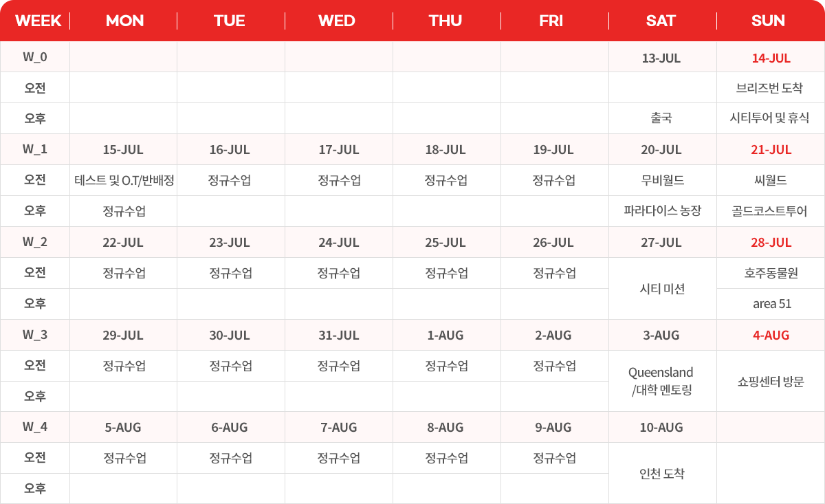The image size is (825, 504).
Task: Click the 시티 미션 cell
Action: coord(662,289)
